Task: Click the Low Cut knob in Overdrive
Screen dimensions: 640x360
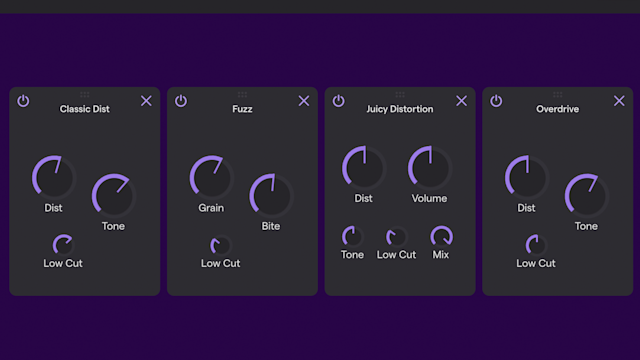Action: click(536, 245)
